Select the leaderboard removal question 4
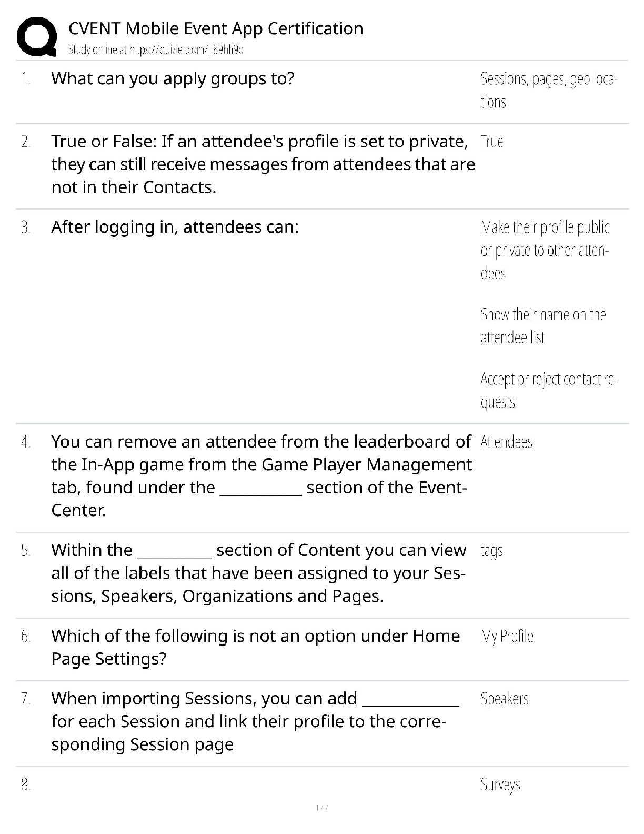The image size is (644, 834). (x=261, y=475)
